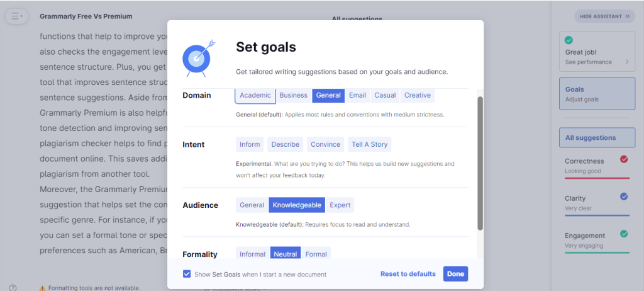Set formality to Formal
This screenshot has width=644, height=291.
pyautogui.click(x=316, y=254)
